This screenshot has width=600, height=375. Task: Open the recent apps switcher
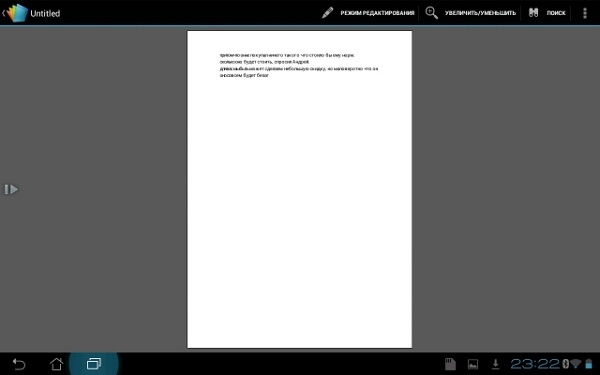click(94, 364)
